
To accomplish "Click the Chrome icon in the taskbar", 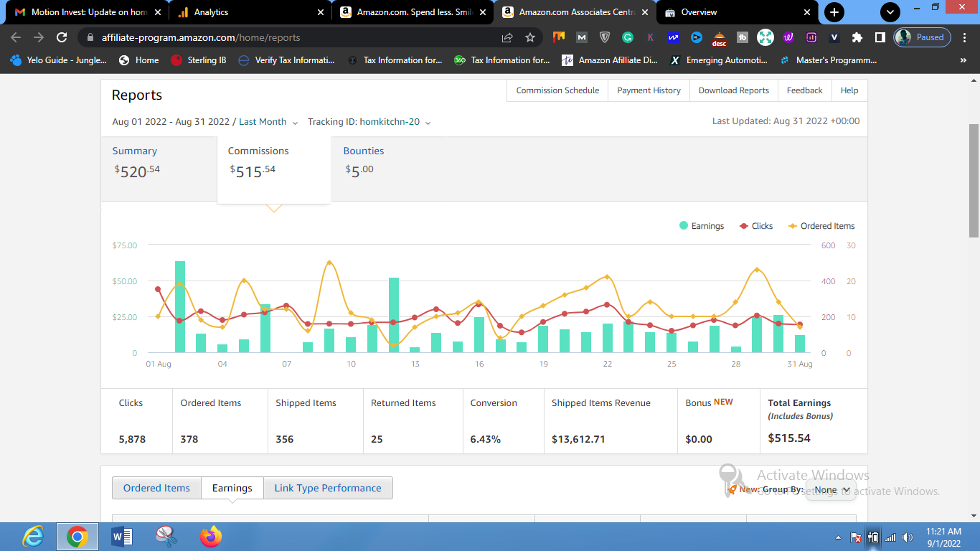I will click(77, 537).
